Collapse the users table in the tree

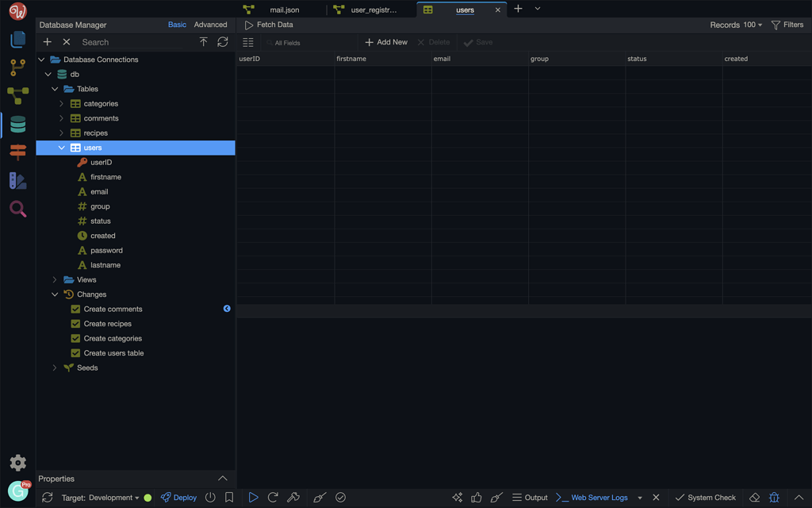click(x=62, y=147)
